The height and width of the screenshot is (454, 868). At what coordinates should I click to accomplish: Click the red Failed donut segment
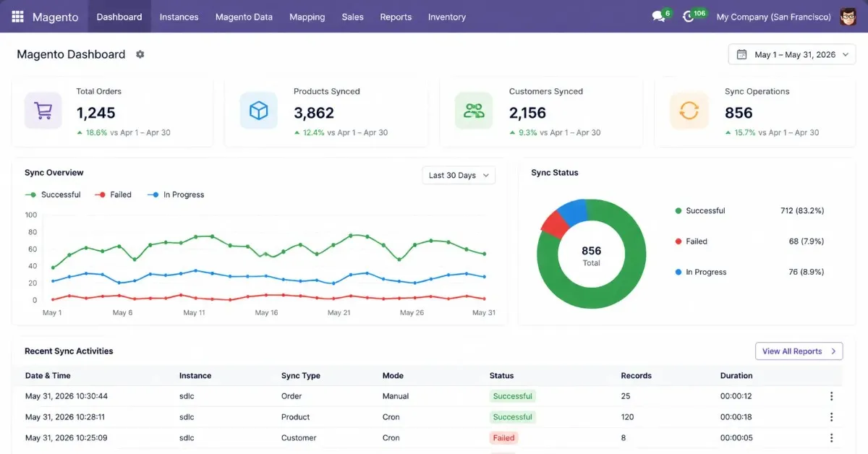pos(556,223)
